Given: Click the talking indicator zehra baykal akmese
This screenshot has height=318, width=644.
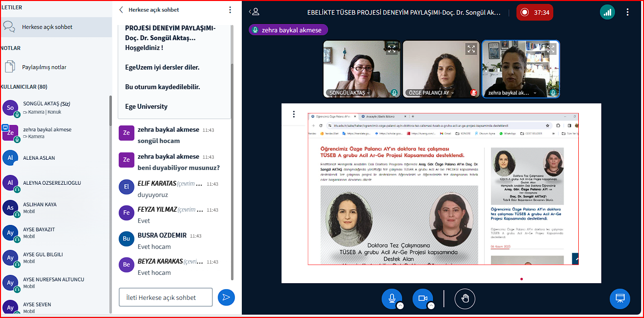Looking at the screenshot, I should 288,30.
